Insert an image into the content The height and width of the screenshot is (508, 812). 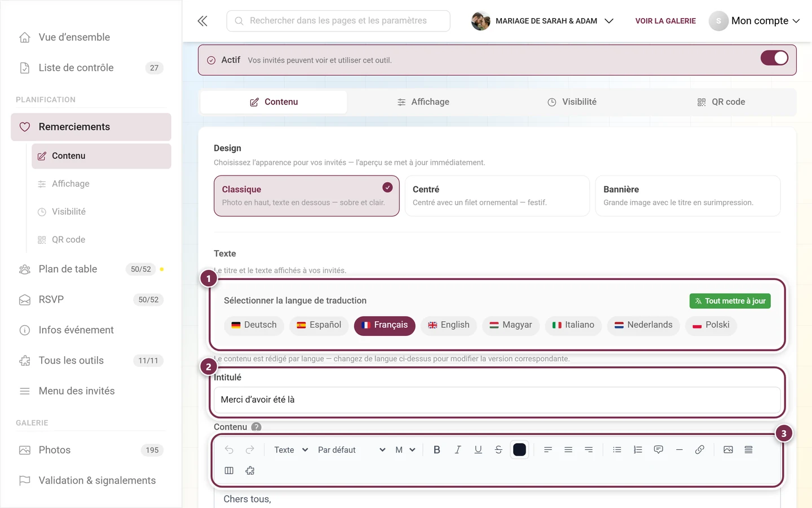point(728,450)
